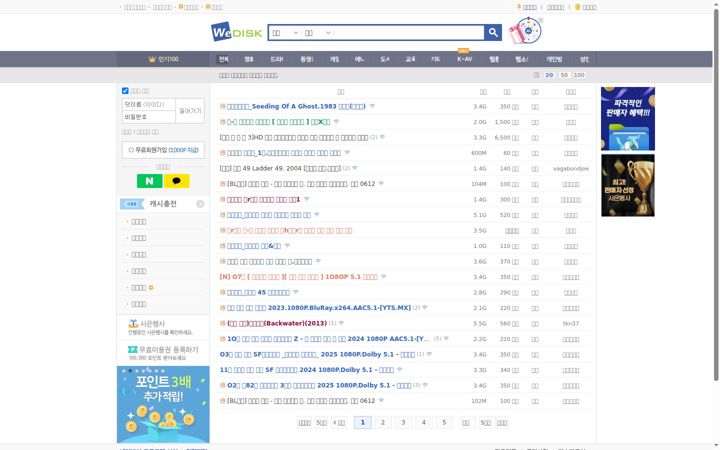
Task: Go to results page 3
Action: 403,422
